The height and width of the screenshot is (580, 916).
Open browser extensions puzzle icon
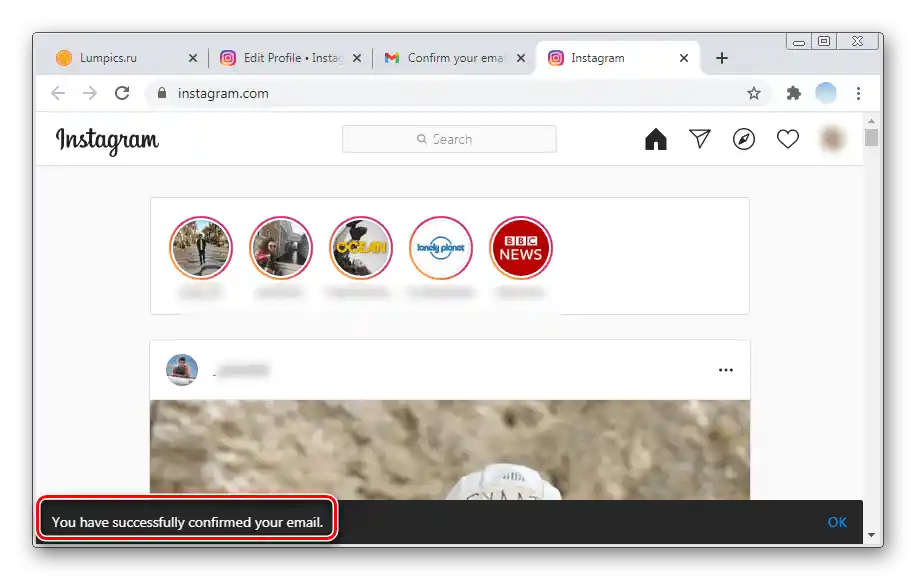(793, 93)
